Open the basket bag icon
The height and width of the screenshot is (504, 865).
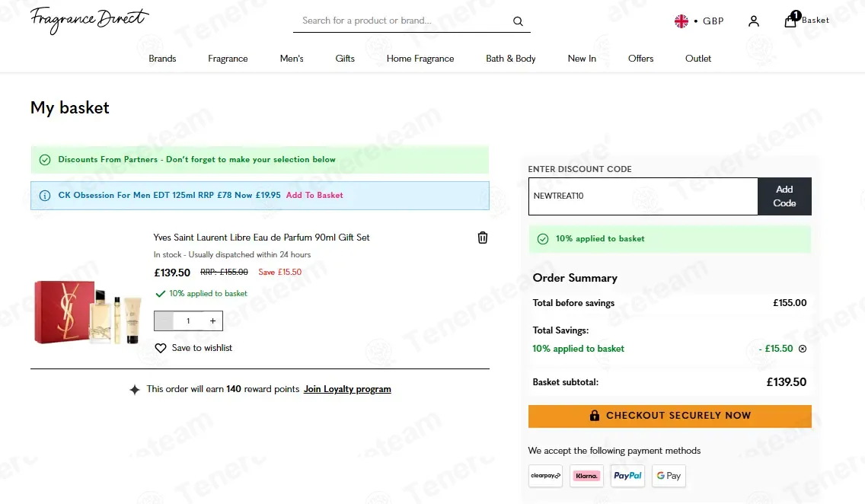(790, 20)
